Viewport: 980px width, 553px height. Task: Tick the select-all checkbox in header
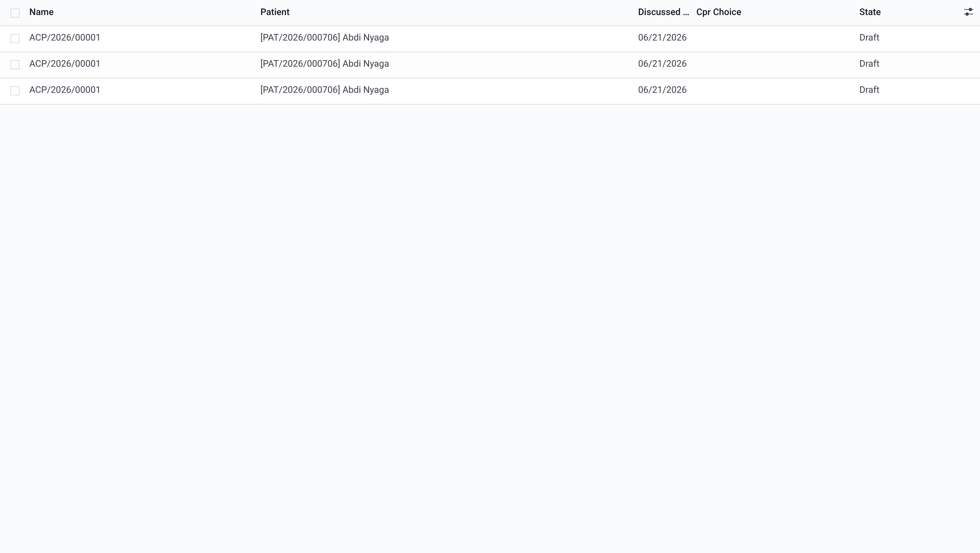tap(15, 13)
